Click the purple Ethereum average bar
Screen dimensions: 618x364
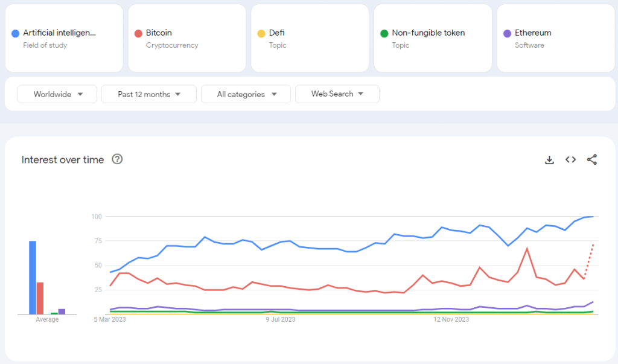[62, 311]
